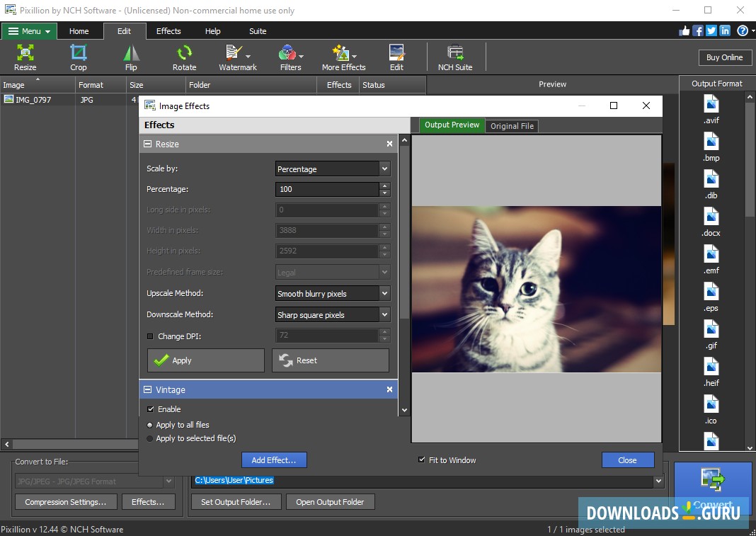Image resolution: width=756 pixels, height=536 pixels.
Task: Open the Filters tool
Action: pos(289,57)
